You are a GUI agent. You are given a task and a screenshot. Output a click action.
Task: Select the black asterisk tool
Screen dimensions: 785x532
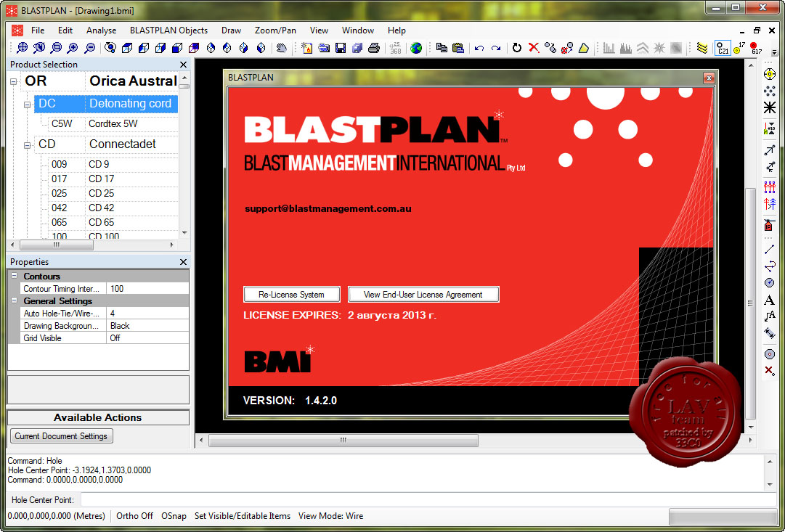pos(770,107)
